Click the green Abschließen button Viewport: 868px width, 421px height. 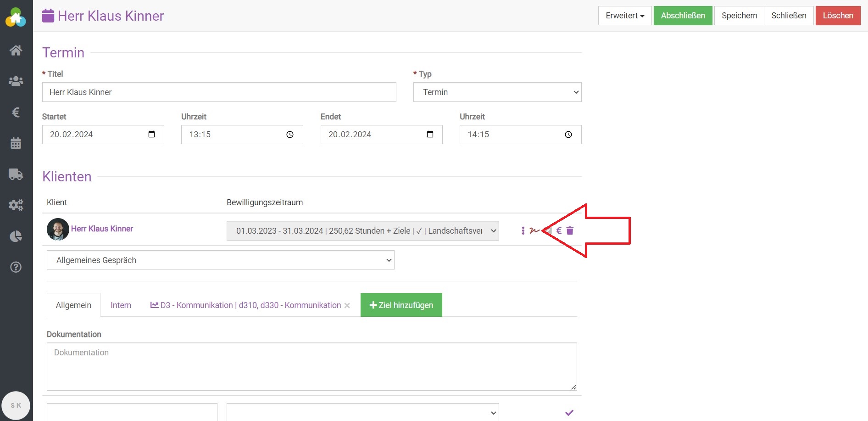(x=683, y=16)
